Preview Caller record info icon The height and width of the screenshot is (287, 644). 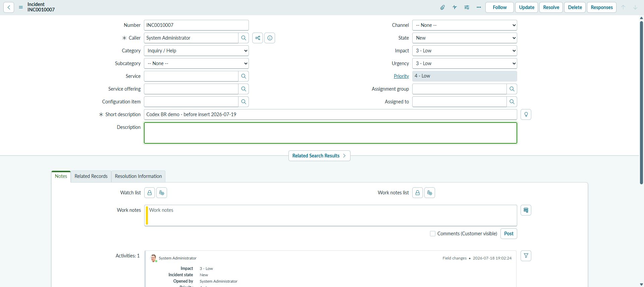(x=270, y=38)
